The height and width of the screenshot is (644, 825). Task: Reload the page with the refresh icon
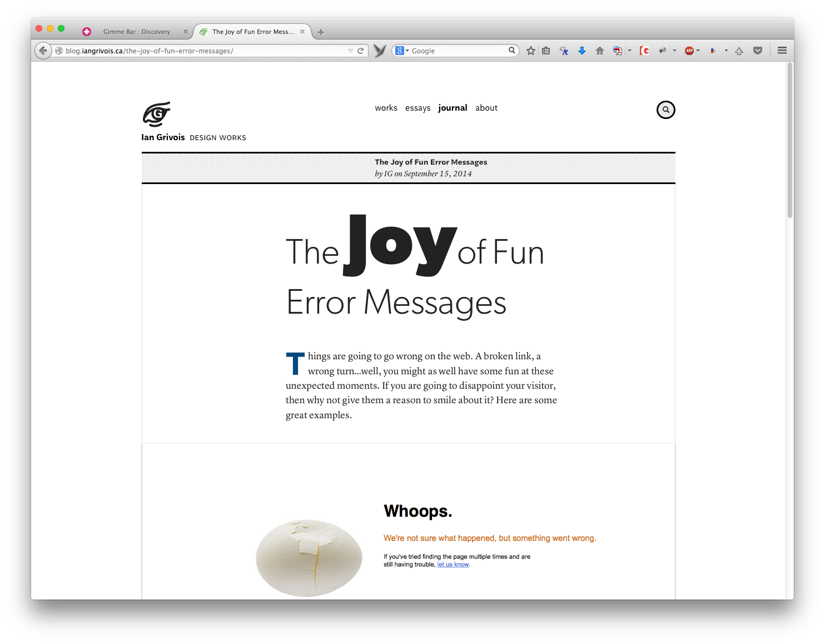point(361,51)
